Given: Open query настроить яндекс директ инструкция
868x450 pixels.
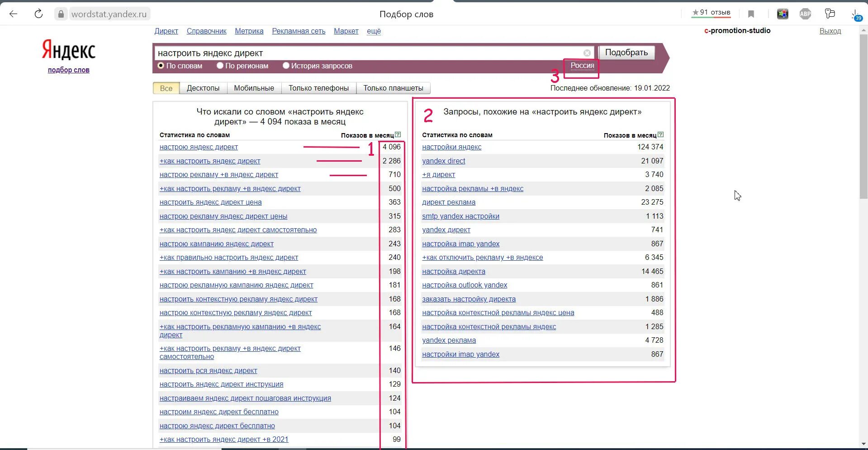Looking at the screenshot, I should click(x=221, y=384).
